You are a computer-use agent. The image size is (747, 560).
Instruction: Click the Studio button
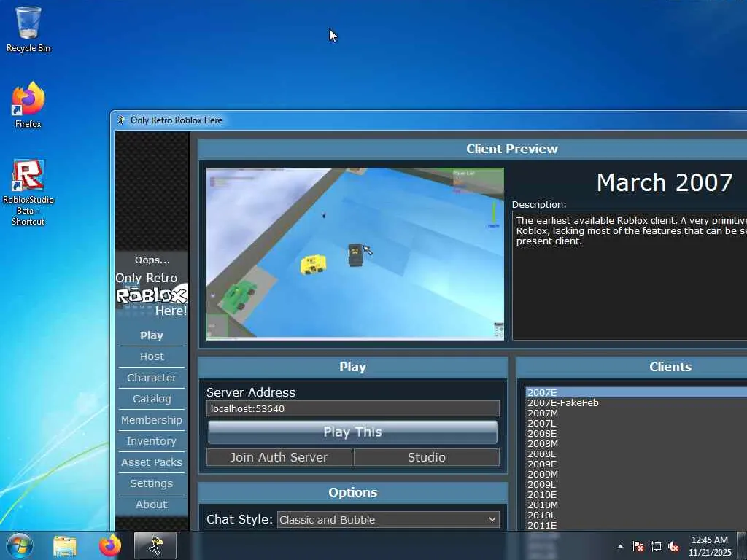(426, 457)
